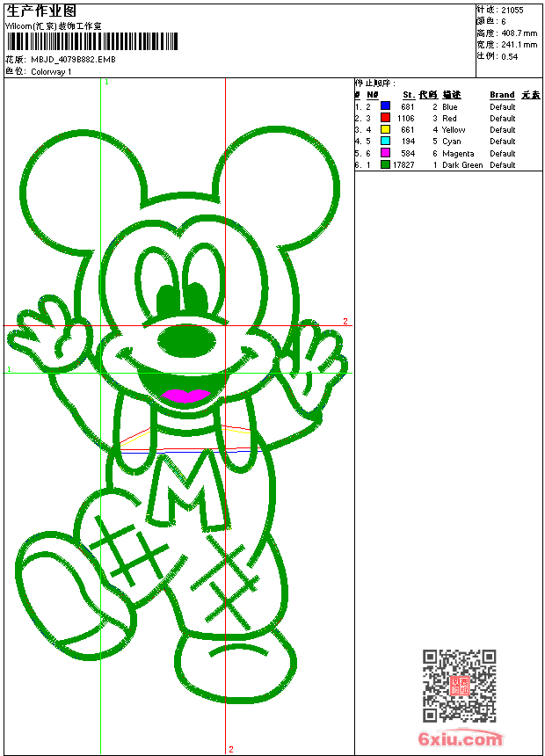Click the 'Colorway 1' label
545x756 pixels.
tap(51, 72)
